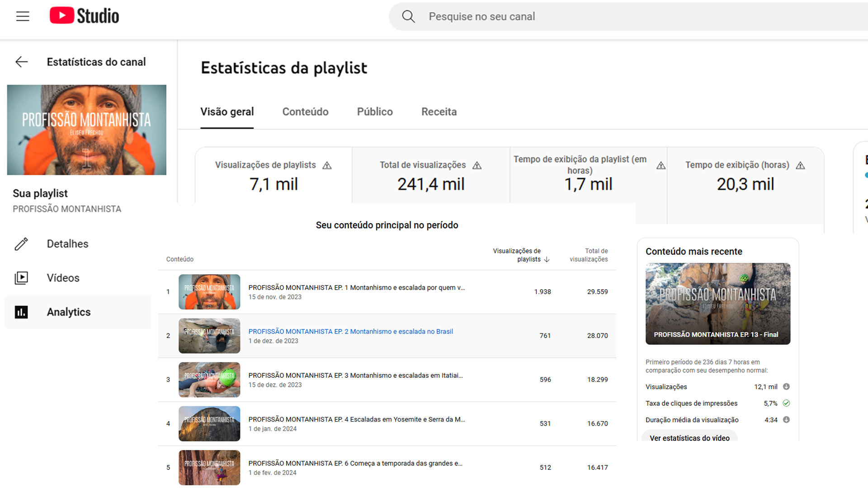Click warning icon beside Total de visualizações
Screen dimensions: 868x488
point(477,165)
